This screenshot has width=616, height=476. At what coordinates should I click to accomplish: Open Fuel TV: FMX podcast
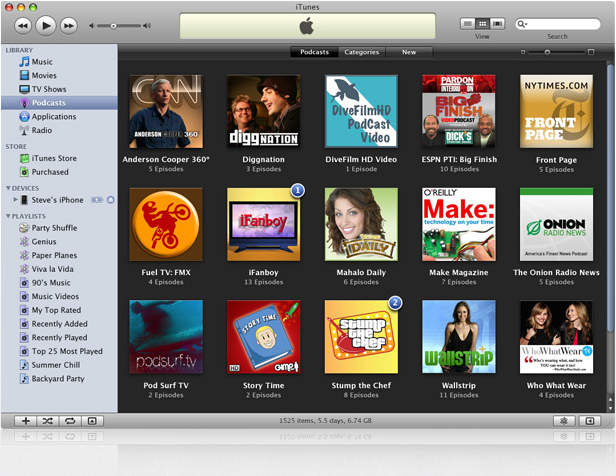[166, 224]
